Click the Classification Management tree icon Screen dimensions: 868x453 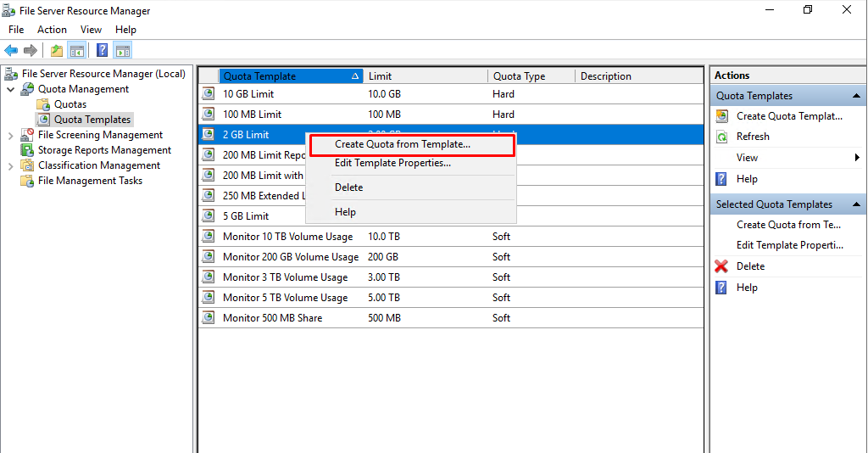[27, 165]
